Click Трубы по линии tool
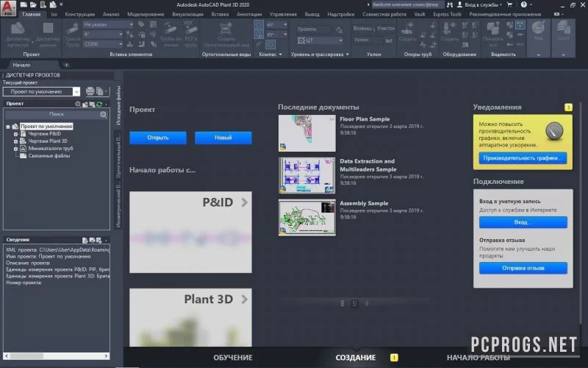 coord(171,35)
